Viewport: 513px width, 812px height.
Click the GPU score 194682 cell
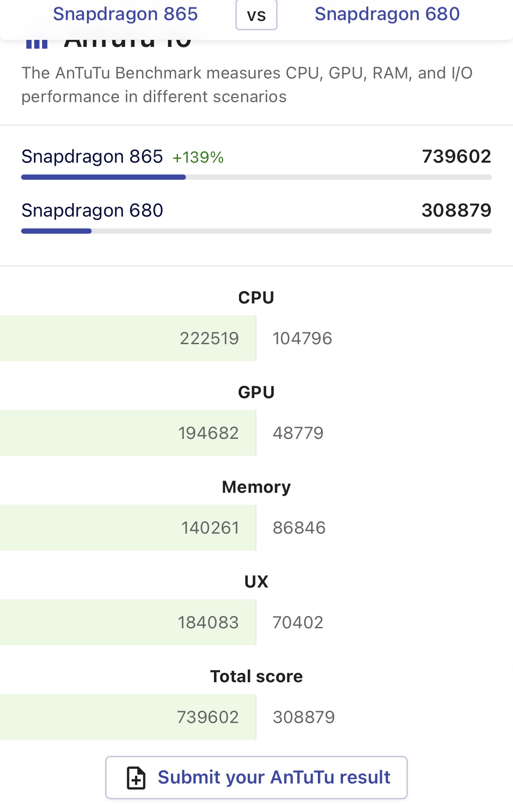coord(208,433)
